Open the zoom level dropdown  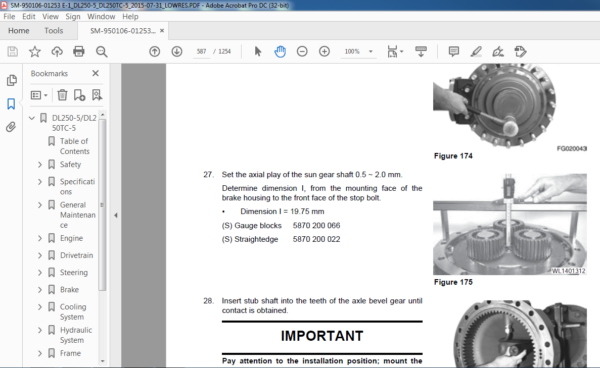tap(370, 51)
